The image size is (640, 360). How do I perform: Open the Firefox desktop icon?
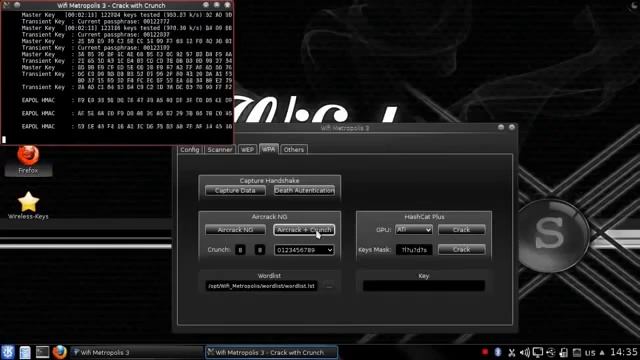tap(28, 160)
